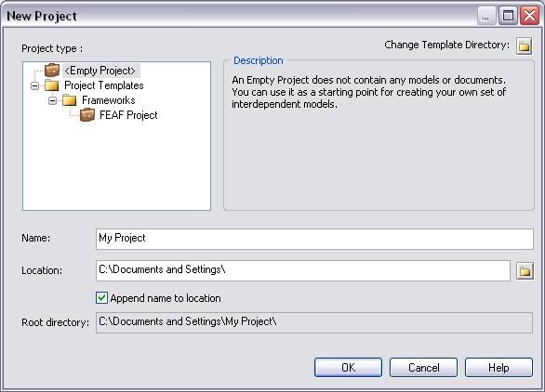This screenshot has width=545, height=392.
Task: Click into the Name field
Action: [x=314, y=239]
